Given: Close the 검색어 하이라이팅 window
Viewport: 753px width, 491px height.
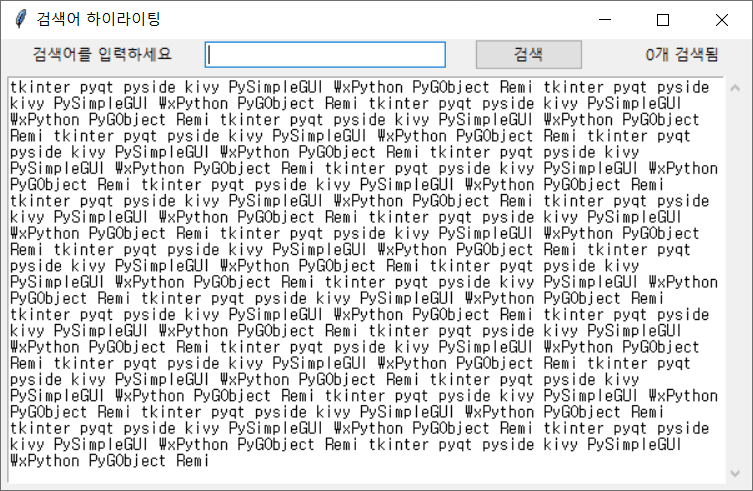Looking at the screenshot, I should point(722,20).
